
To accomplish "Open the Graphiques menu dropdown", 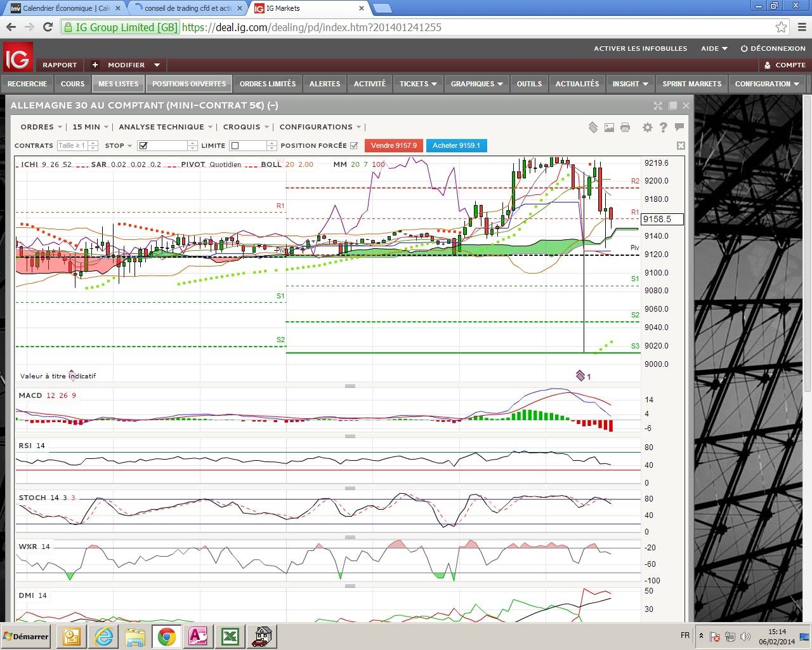I will click(x=476, y=84).
